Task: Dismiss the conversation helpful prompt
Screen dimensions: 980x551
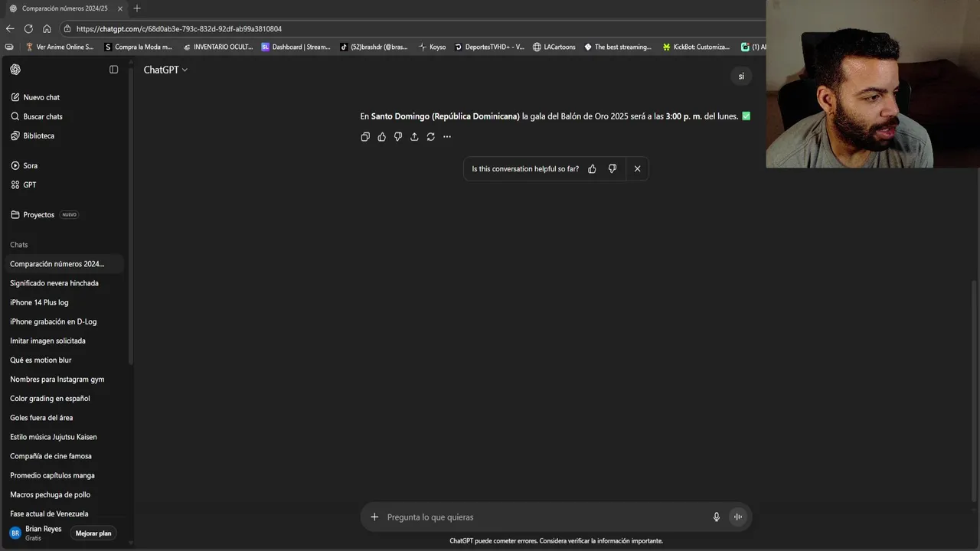Action: [x=637, y=169]
